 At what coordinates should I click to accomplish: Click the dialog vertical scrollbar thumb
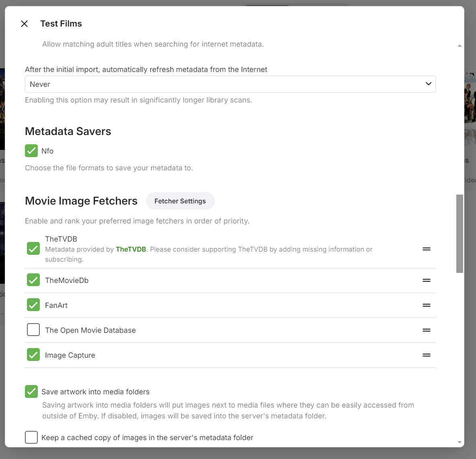tap(460, 233)
